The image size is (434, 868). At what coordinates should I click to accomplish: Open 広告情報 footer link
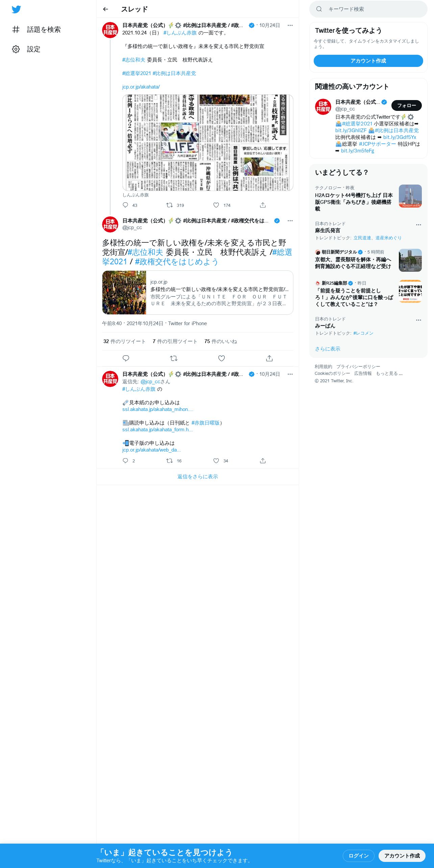(363, 373)
